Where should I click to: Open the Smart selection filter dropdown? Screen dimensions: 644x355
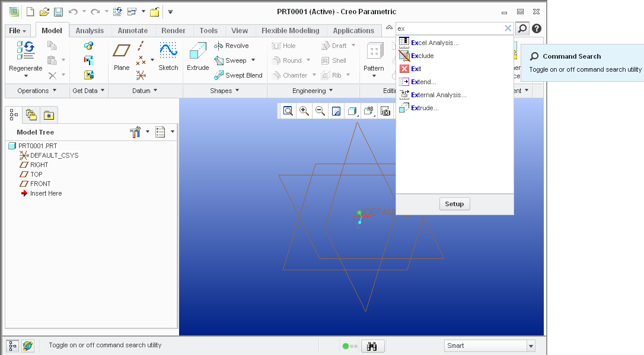(531, 346)
